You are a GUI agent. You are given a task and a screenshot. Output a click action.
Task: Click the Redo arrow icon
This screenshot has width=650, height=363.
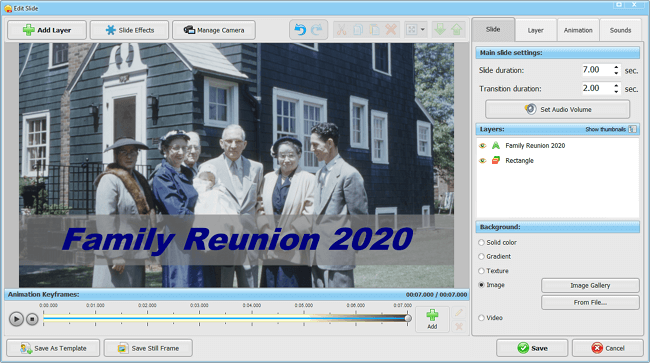(316, 30)
